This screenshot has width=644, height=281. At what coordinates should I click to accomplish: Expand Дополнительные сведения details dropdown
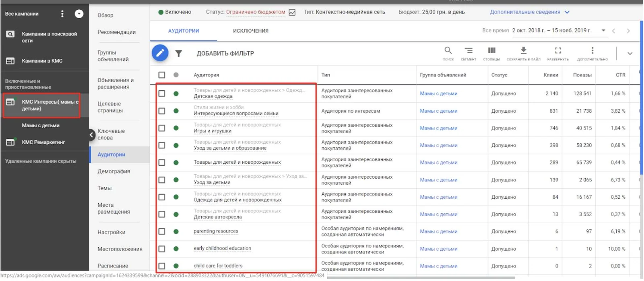click(x=530, y=12)
